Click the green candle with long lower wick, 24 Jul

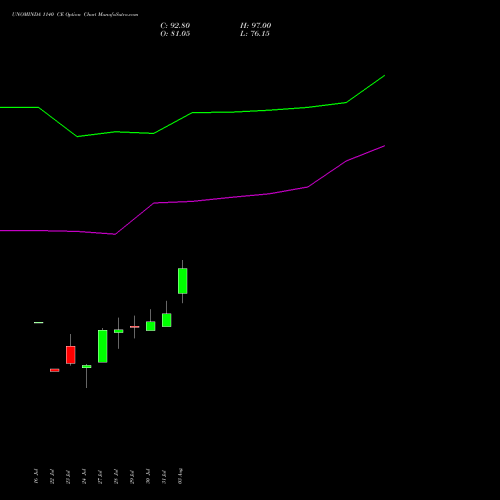point(87,367)
